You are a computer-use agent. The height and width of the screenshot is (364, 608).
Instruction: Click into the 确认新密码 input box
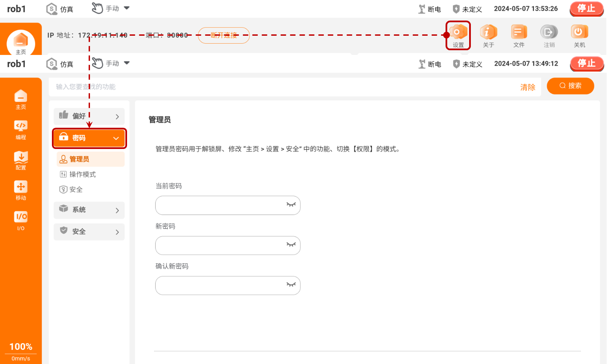pyautogui.click(x=228, y=285)
